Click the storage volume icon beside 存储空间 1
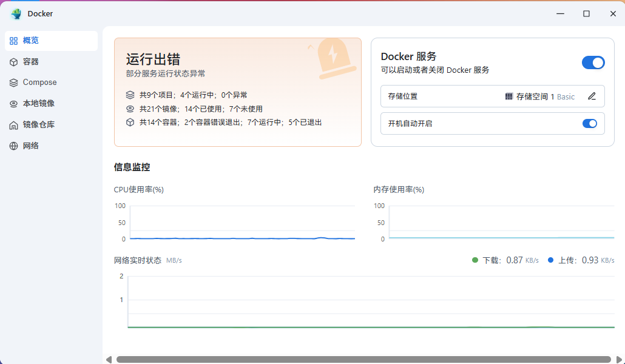Screen dimensions: 625x364 point(508,96)
